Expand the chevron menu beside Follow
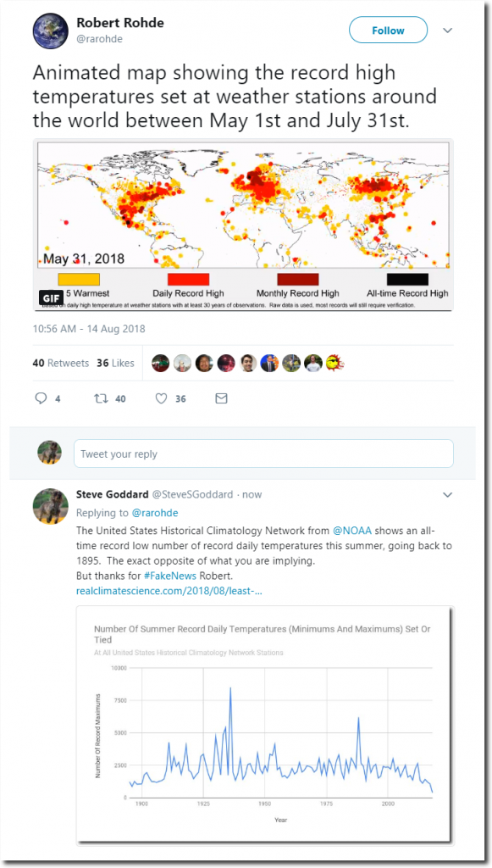Viewport: 492px width, 868px height. coord(448,31)
